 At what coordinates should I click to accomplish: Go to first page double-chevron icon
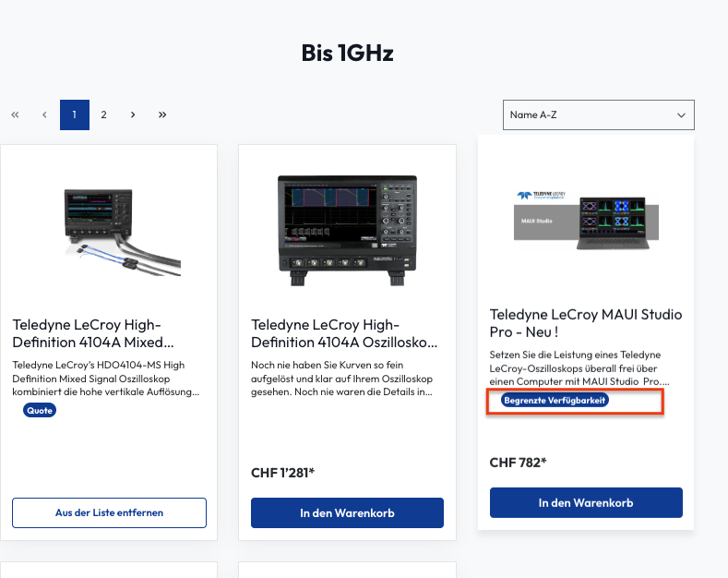point(16,114)
